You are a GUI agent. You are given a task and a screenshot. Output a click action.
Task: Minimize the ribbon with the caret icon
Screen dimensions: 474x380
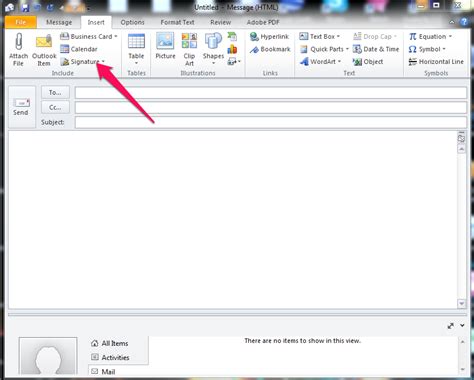tap(452, 22)
